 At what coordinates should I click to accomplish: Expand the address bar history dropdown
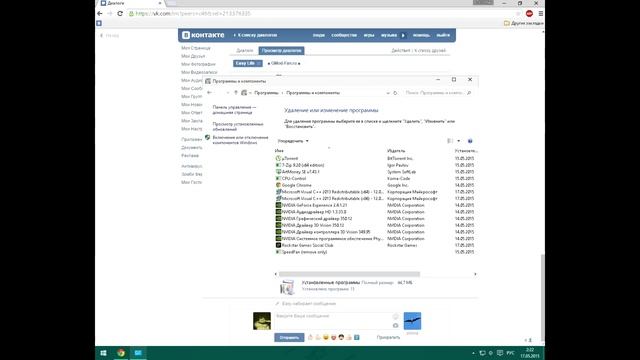[x=388, y=93]
